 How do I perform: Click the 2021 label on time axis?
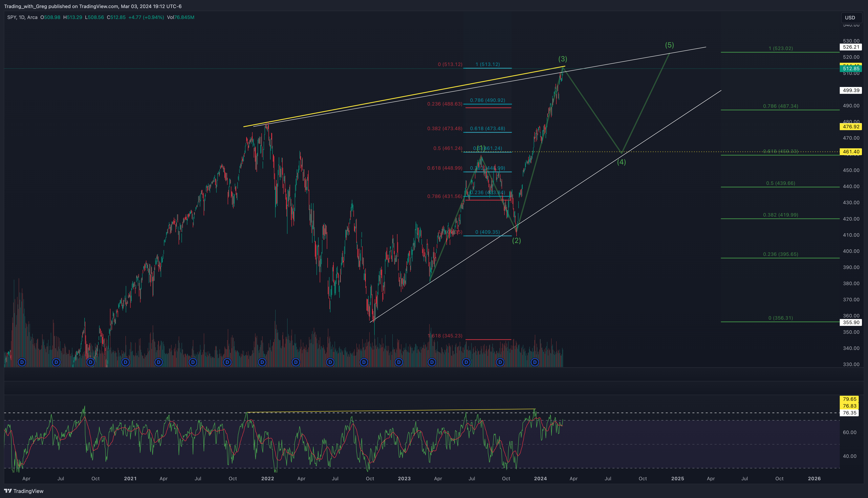(x=130, y=478)
